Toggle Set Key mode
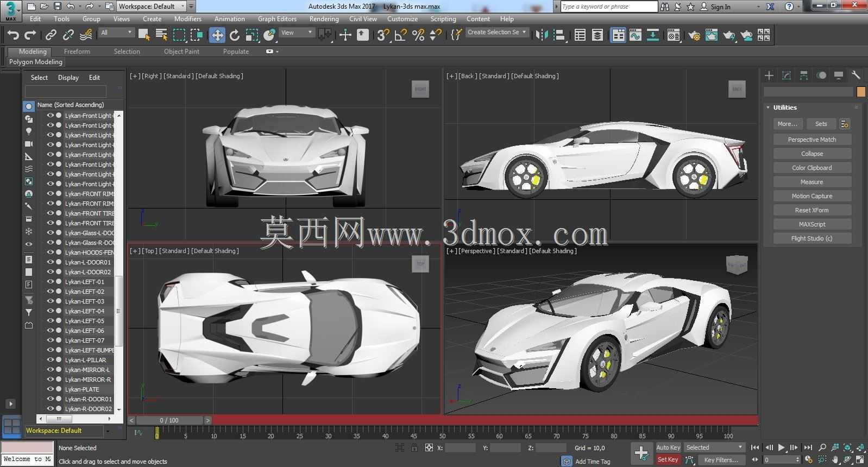Image resolution: width=868 pixels, height=467 pixels. point(668,459)
